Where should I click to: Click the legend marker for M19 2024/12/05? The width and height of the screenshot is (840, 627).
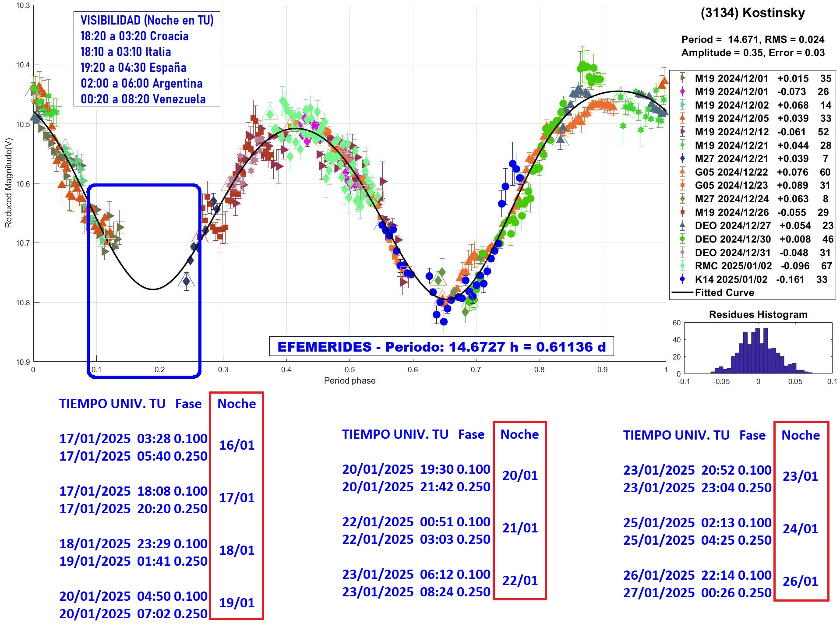coord(682,118)
